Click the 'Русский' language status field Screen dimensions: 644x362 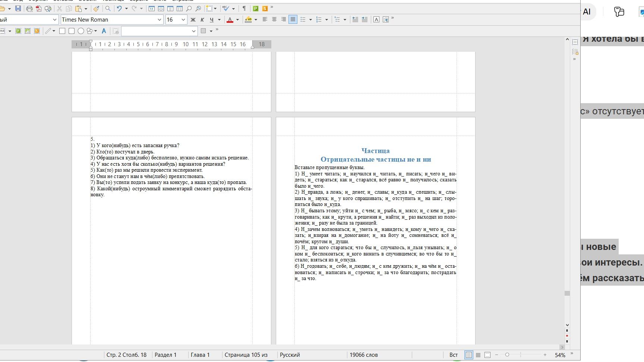click(x=290, y=355)
